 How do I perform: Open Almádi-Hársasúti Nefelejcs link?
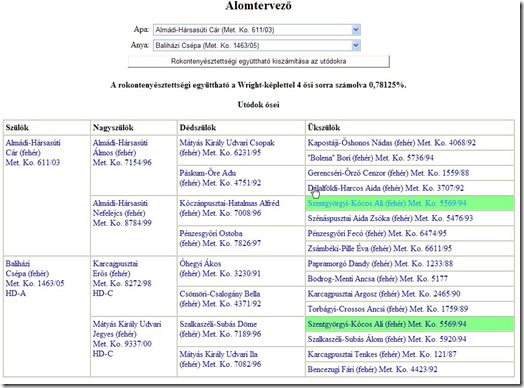(x=122, y=213)
